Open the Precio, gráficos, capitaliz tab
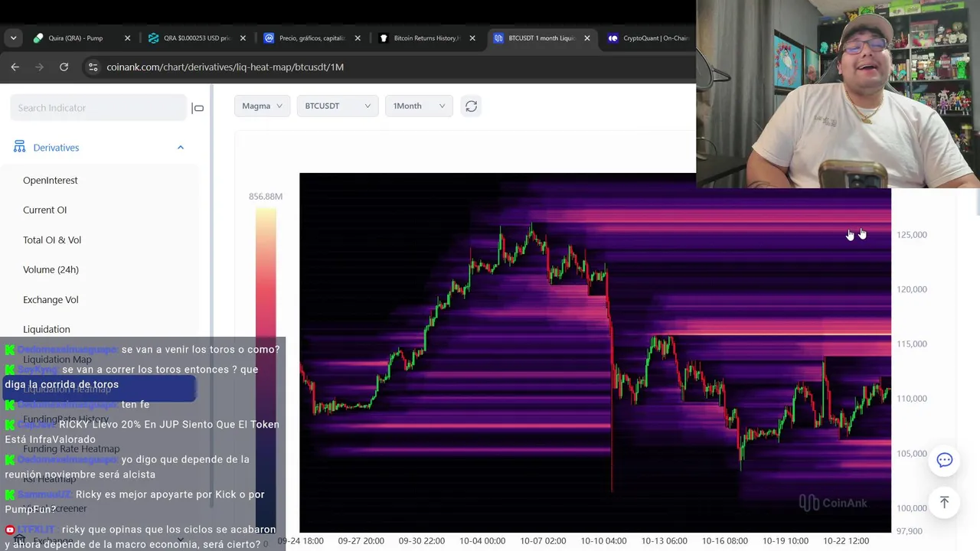Screen dimensions: 980x551 pos(312,38)
